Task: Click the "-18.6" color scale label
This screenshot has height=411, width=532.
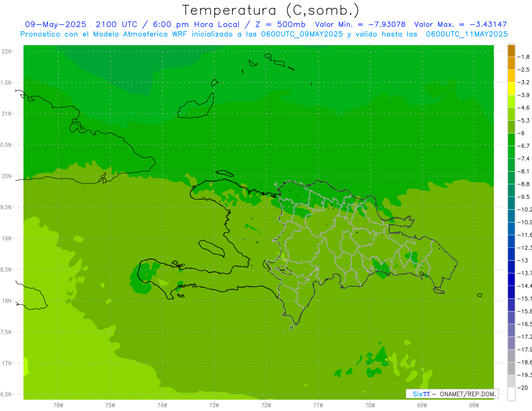Action: click(524, 362)
